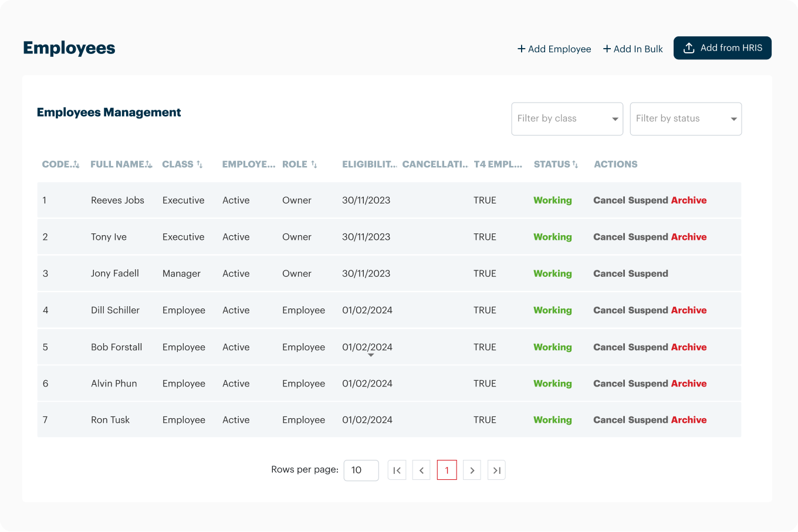Click the CANCELLATI.. column header
Viewport: 798px width, 532px height.
point(435,165)
